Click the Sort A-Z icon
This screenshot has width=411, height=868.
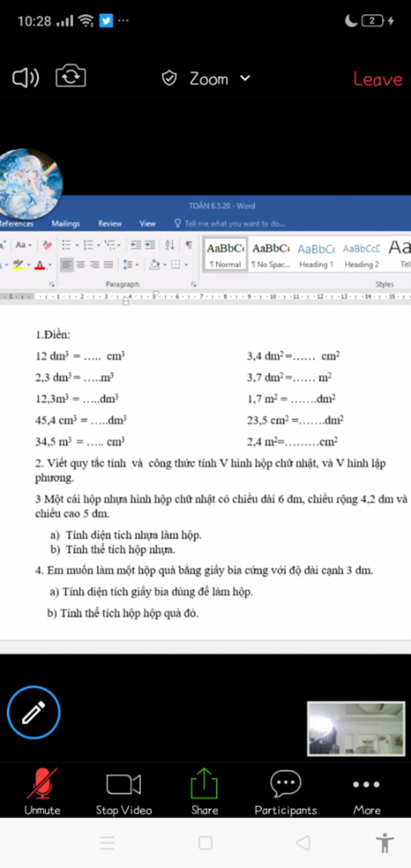[x=170, y=245]
